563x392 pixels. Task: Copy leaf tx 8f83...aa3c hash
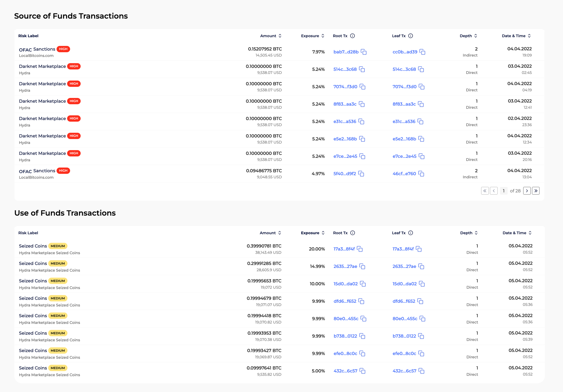(421, 104)
